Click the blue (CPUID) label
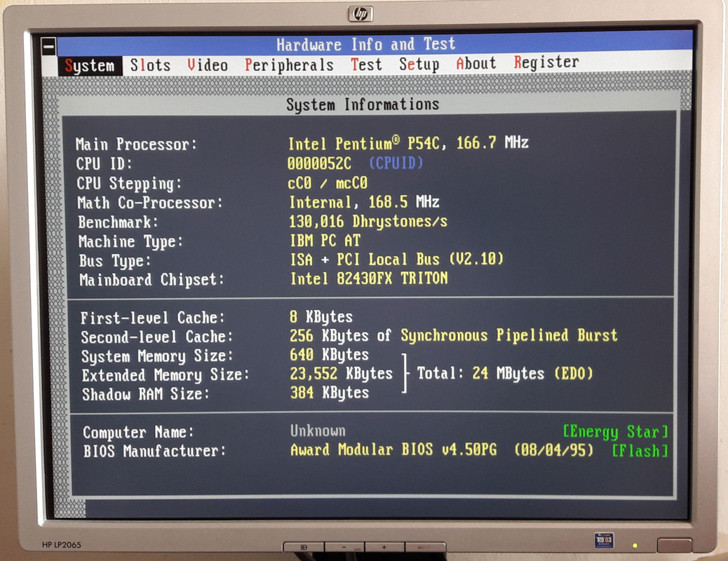 (396, 163)
